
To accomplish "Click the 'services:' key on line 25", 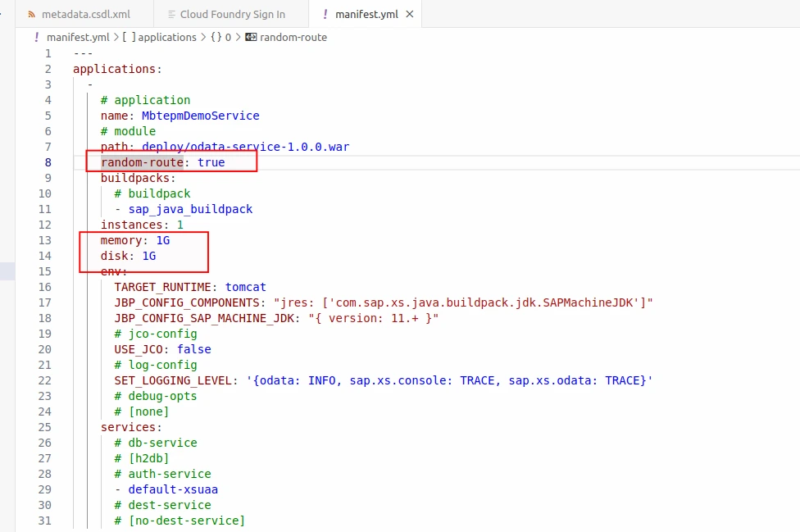I will (131, 427).
